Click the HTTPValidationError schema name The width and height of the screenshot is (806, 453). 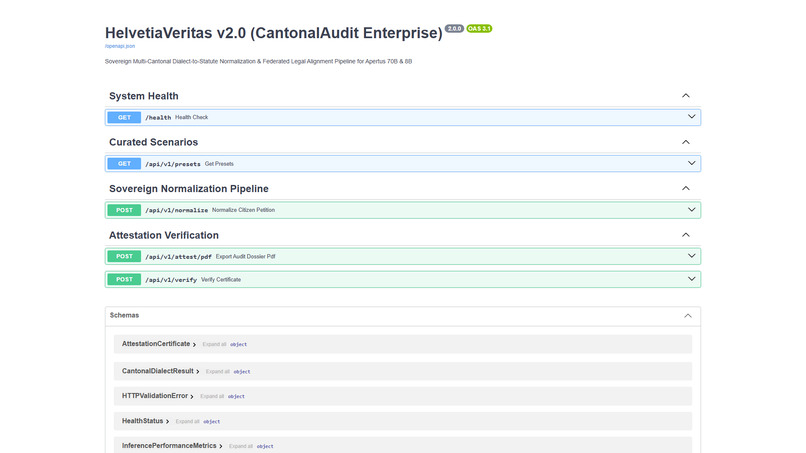pos(155,396)
